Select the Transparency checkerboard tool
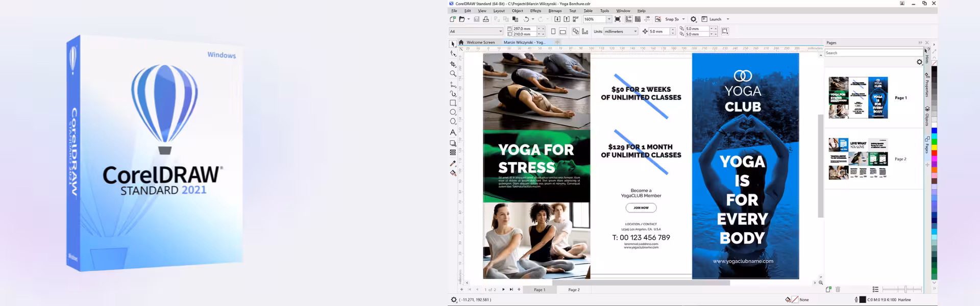Image resolution: width=980 pixels, height=306 pixels. (453, 152)
